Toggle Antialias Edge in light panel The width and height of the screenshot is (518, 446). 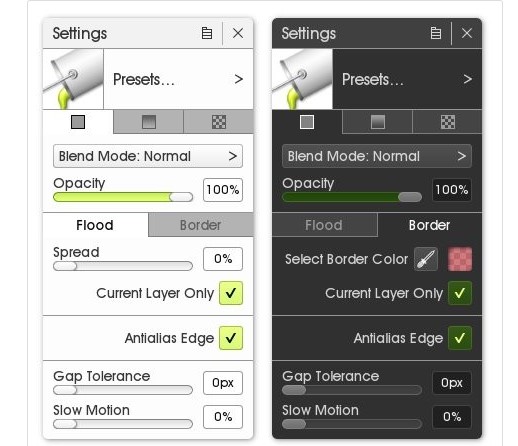click(x=231, y=338)
